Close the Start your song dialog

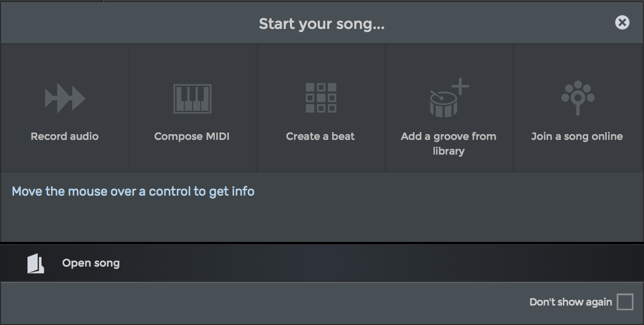622,22
